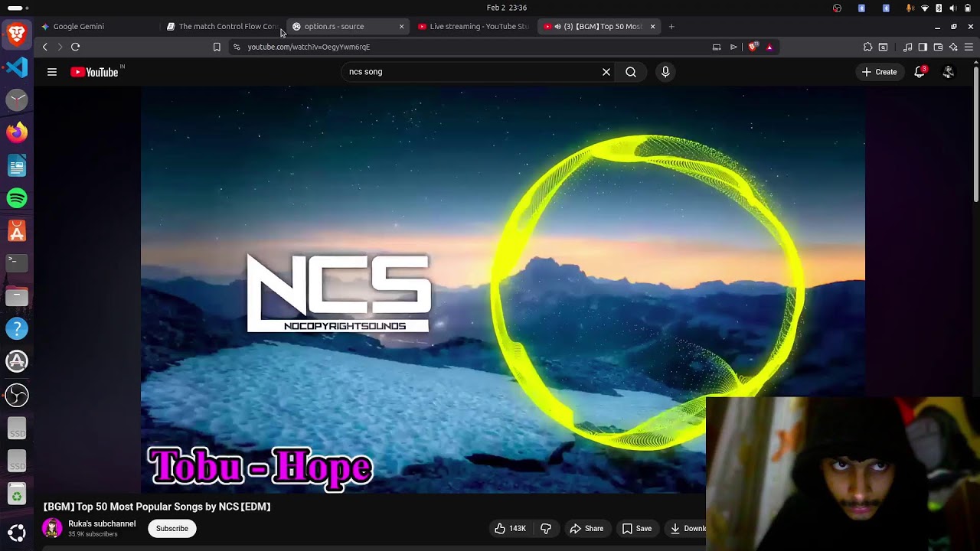
Task: Launch Spotify from the dock
Action: pos(17,198)
